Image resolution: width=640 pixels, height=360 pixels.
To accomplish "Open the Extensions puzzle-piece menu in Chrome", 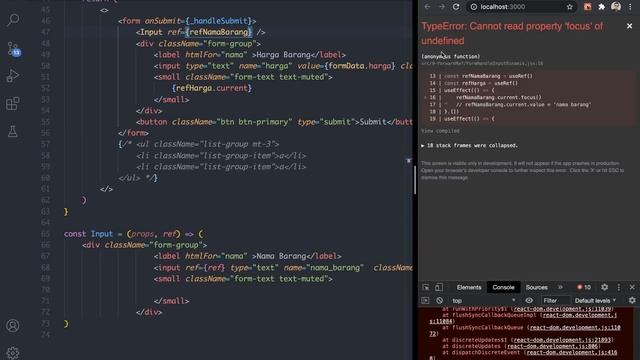I will click(602, 7).
